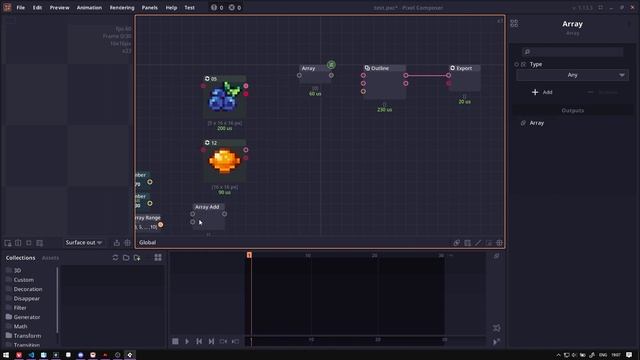
Task: Open the Surface out dropdown
Action: (x=83, y=242)
